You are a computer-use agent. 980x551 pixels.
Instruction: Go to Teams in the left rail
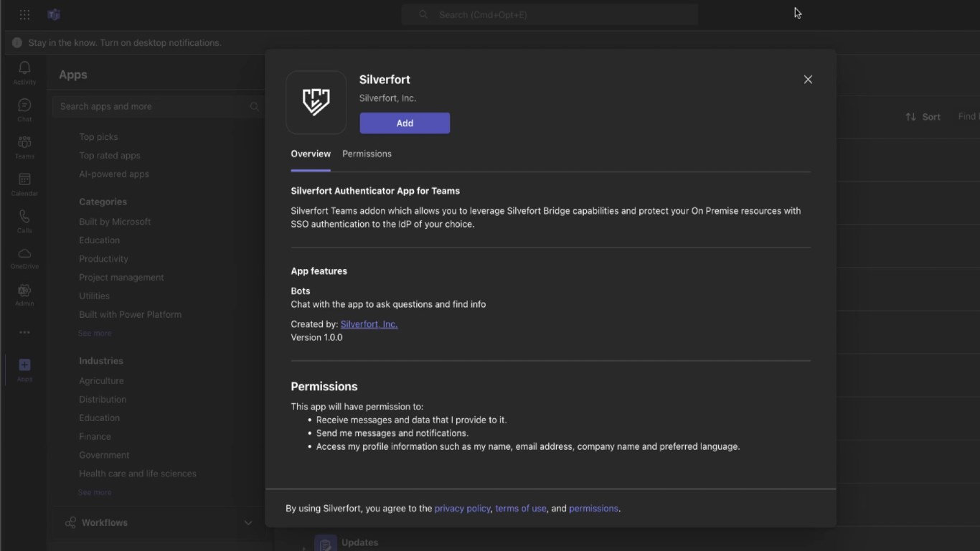(24, 143)
